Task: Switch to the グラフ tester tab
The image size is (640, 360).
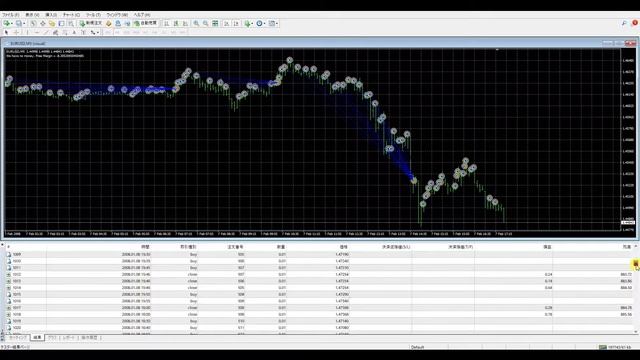Action: [52, 338]
